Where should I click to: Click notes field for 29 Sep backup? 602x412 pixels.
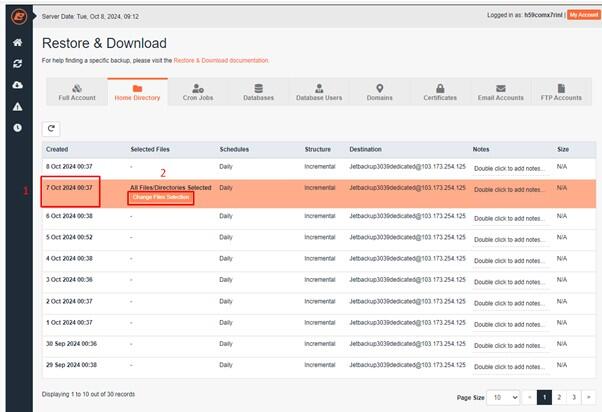point(510,367)
